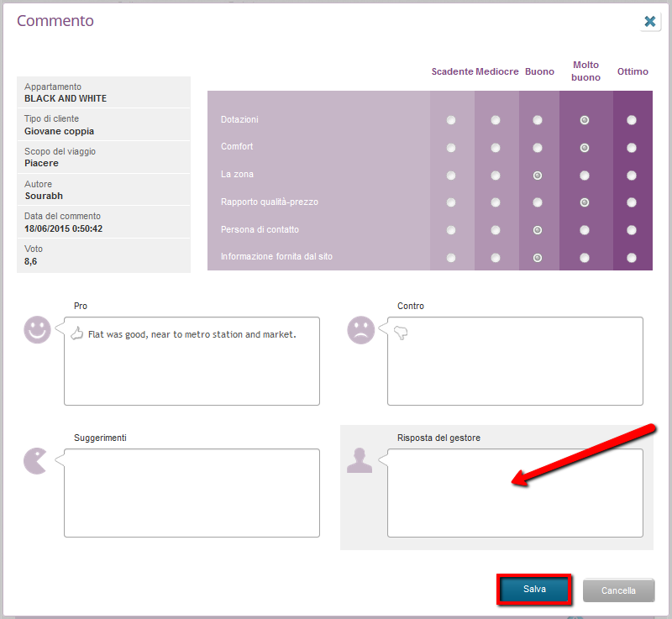Close the Commento dialog with X
This screenshot has width=672, height=619.
(x=649, y=22)
